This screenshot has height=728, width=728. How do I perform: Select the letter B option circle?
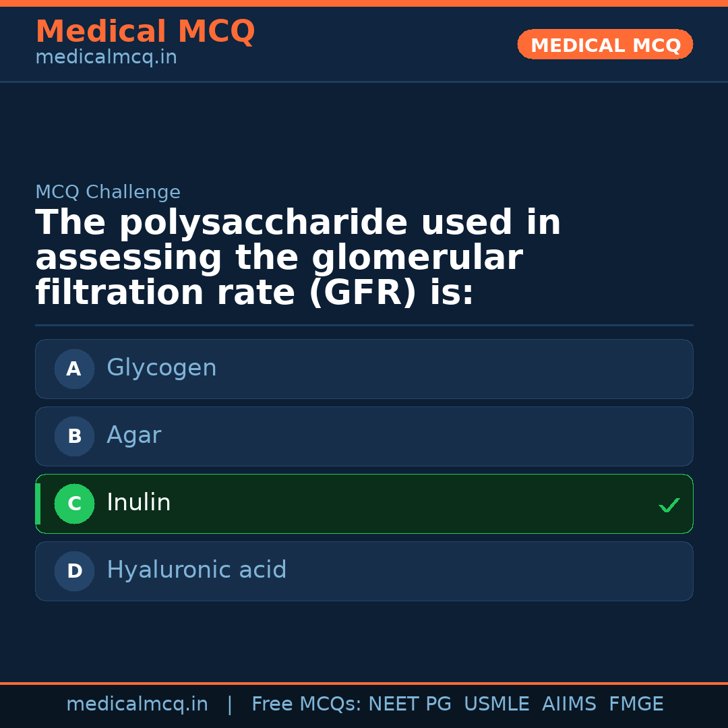point(74,436)
